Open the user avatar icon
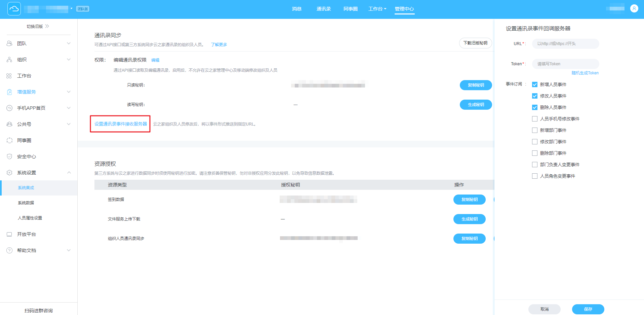This screenshot has width=644, height=315. click(634, 9)
